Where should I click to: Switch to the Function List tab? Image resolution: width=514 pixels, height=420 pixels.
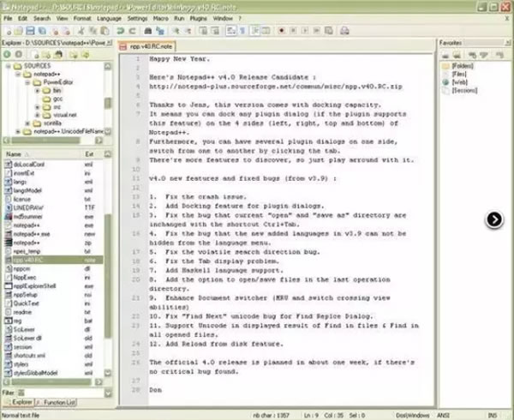click(x=56, y=402)
